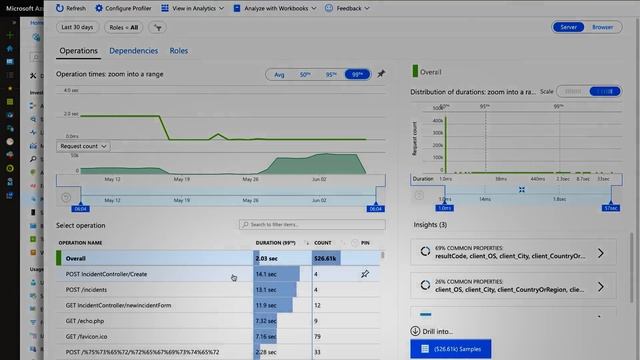Click the right panel vertical scrollbar
The image size is (640, 360).
pyautogui.click(x=632, y=267)
